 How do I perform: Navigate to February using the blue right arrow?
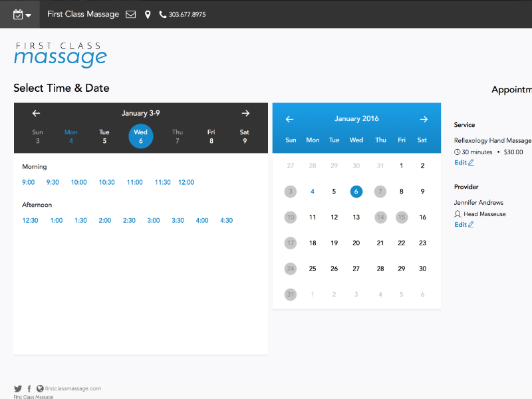point(424,119)
